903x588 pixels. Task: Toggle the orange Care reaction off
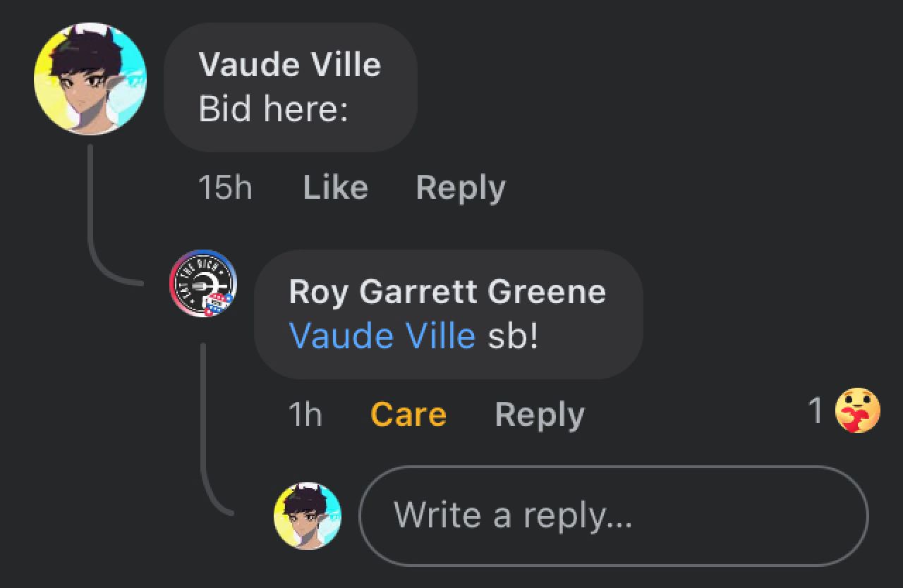click(408, 415)
